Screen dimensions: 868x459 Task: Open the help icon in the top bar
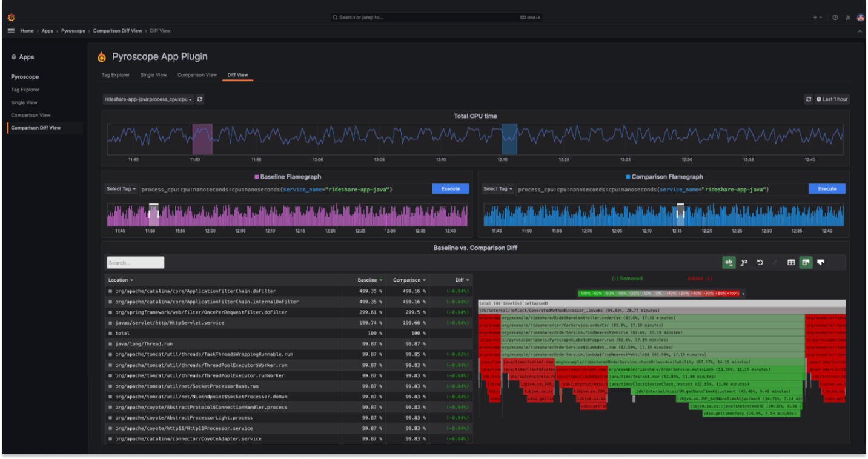pyautogui.click(x=835, y=17)
